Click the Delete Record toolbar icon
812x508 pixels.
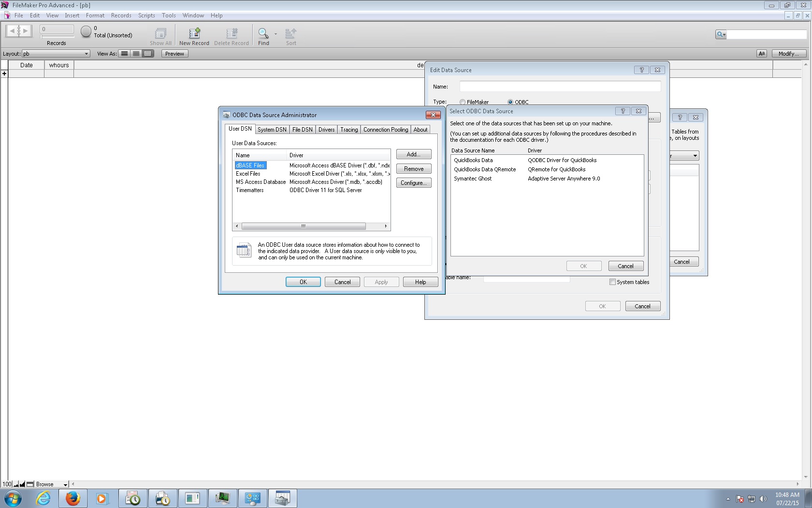coord(232,33)
